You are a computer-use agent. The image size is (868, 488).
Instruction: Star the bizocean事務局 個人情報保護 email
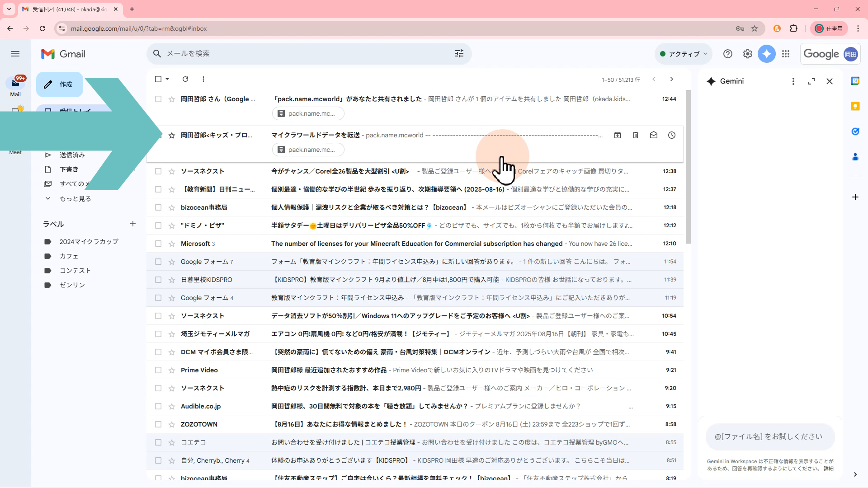pos(172,207)
